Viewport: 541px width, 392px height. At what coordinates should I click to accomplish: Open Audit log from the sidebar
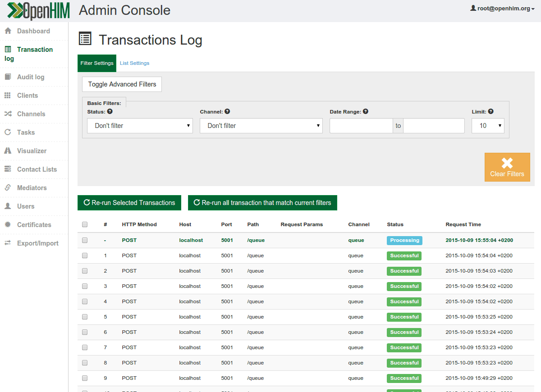click(x=31, y=77)
